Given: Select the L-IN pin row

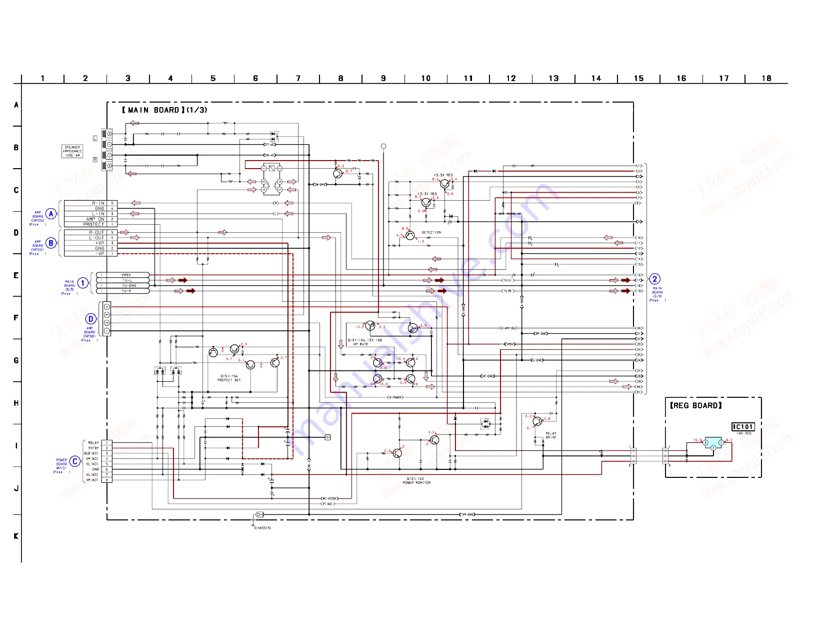Looking at the screenshot, I should click(x=90, y=214).
